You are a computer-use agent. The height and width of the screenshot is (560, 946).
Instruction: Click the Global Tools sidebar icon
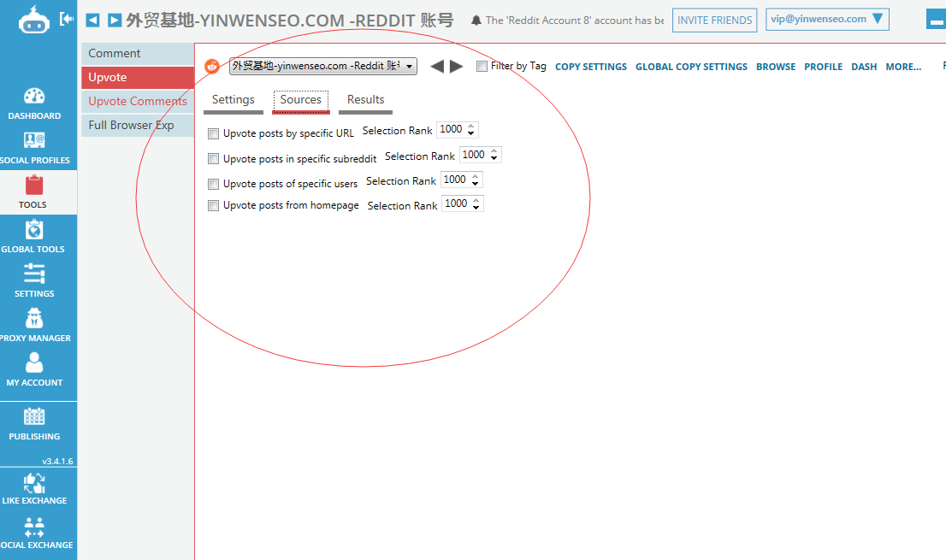tap(34, 231)
